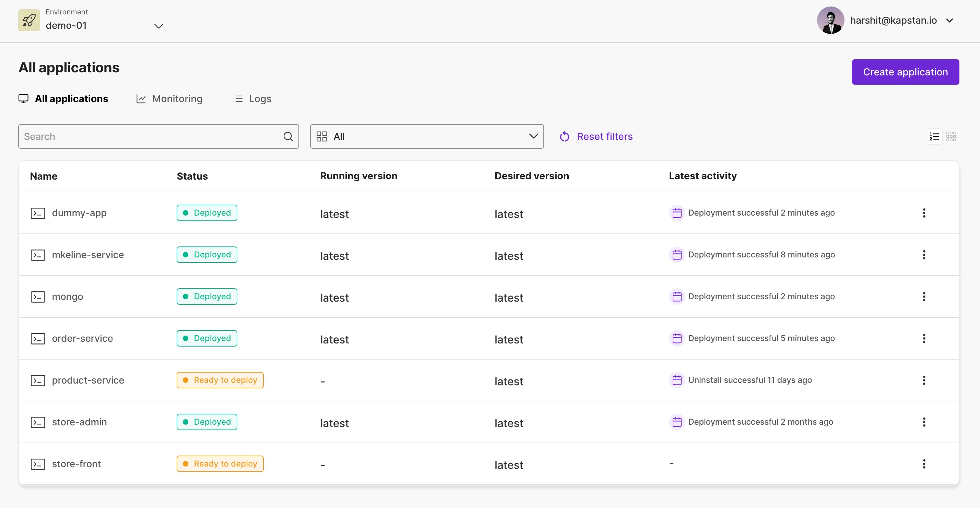Switch to list view layout
This screenshot has width=980, height=508.
[x=934, y=136]
